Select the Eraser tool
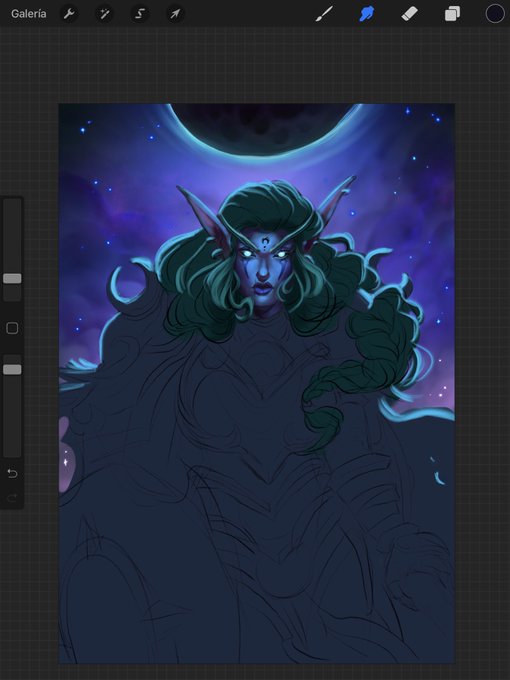 coord(409,14)
